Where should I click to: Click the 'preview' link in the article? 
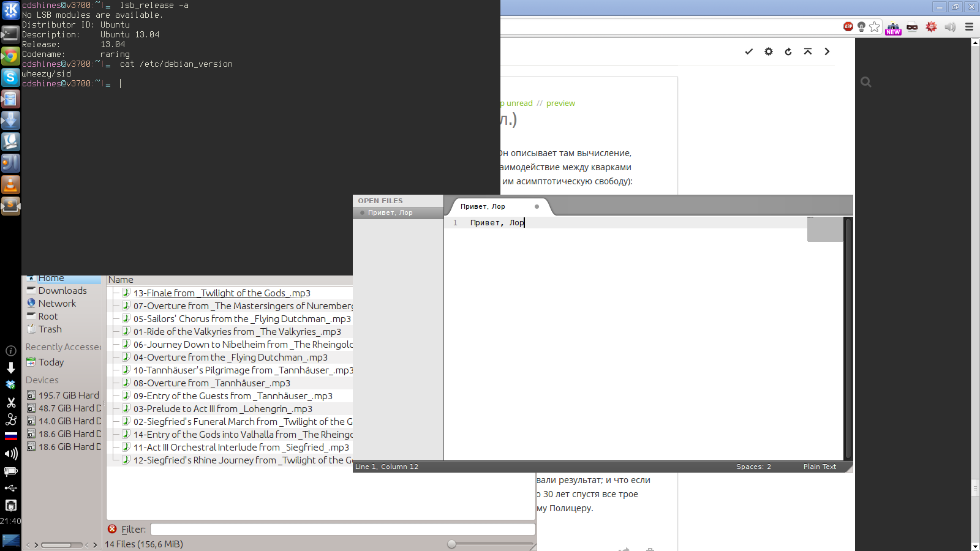[560, 103]
